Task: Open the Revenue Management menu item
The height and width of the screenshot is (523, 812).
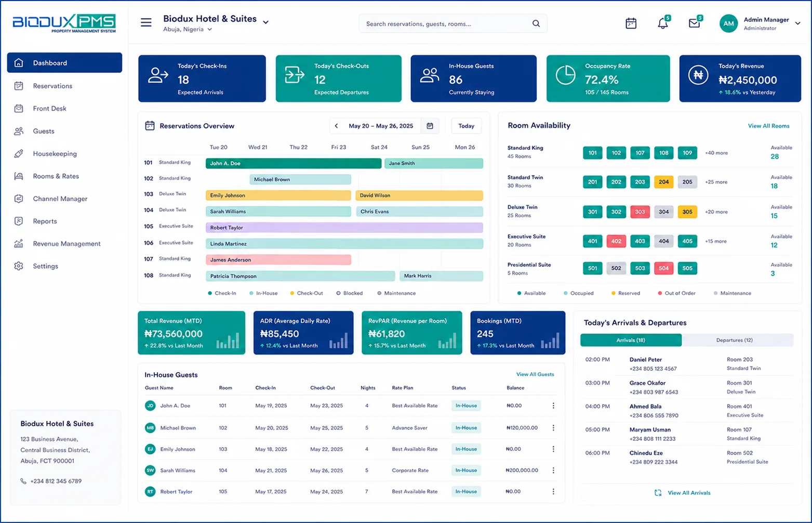Action: coord(64,243)
